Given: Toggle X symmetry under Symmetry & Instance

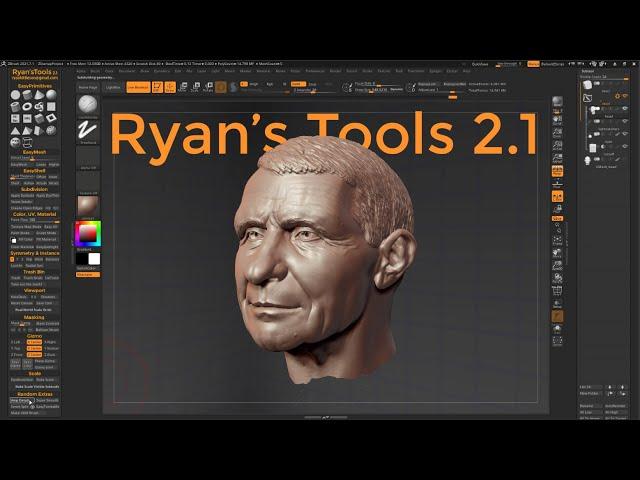Looking at the screenshot, I should point(12,259).
